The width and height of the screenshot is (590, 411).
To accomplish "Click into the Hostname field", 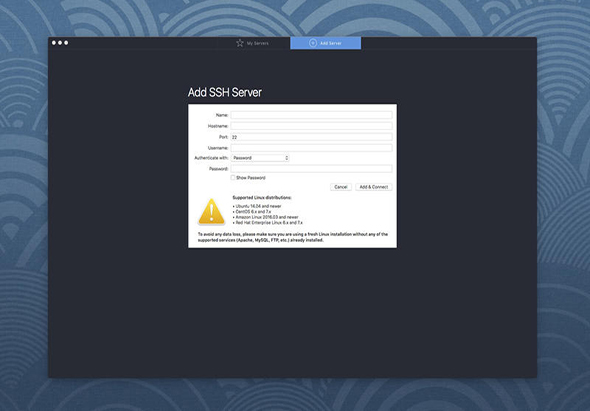I will (312, 126).
